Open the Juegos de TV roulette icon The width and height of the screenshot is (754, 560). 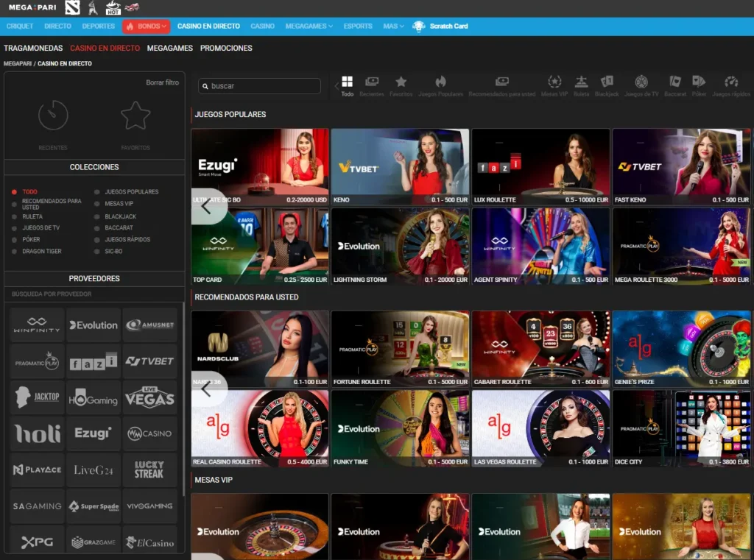click(x=641, y=82)
